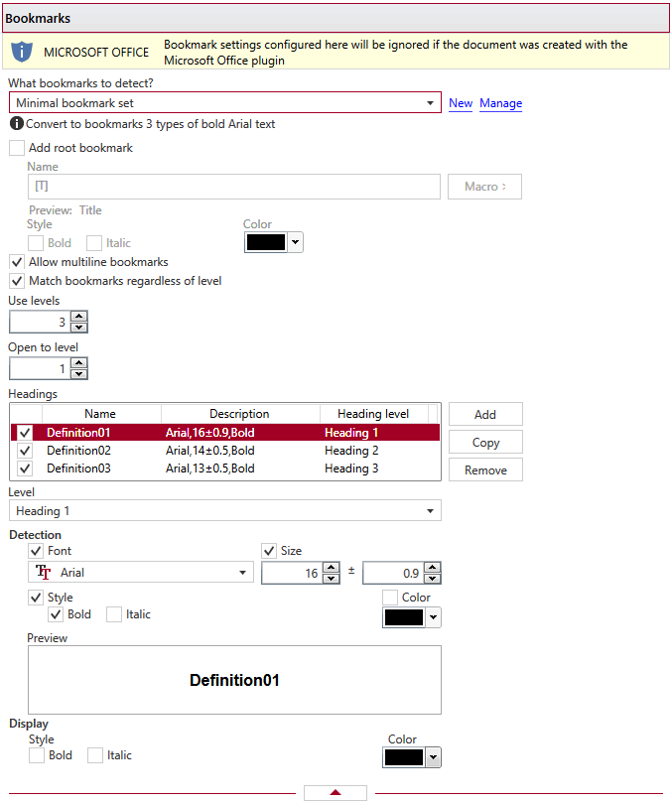The image size is (672, 803).
Task: Click the Detection black color swatch
Action: click(x=404, y=617)
